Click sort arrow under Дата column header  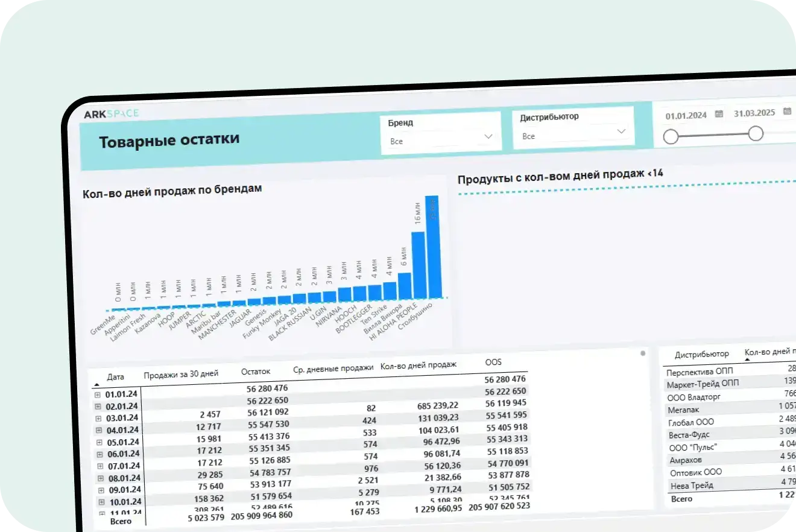96,384
